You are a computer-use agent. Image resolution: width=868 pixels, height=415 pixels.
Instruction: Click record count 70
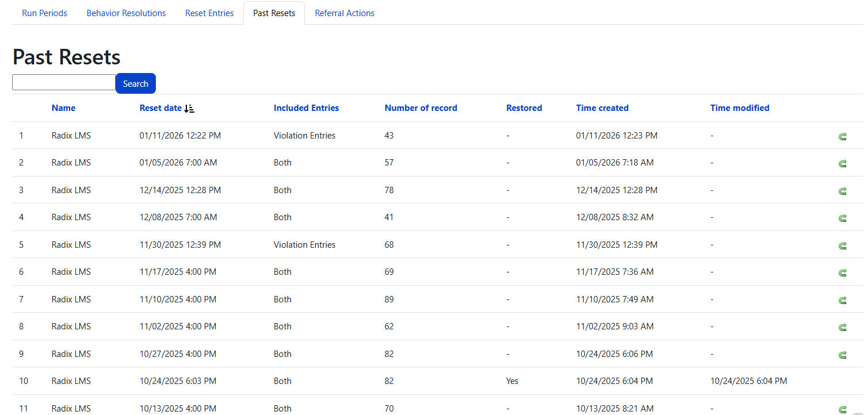coord(389,409)
